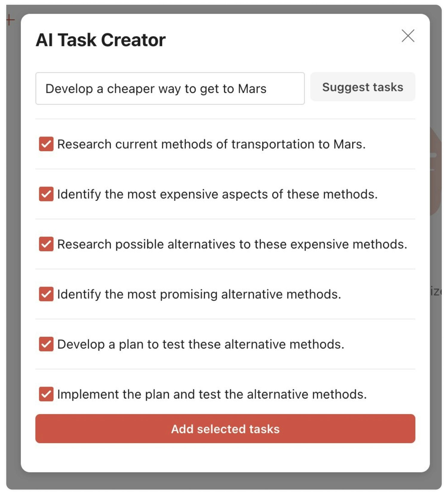Screen dimensions: 448x502
Task: Toggle 'Research possible alternatives' checkbox off
Action: [46, 244]
